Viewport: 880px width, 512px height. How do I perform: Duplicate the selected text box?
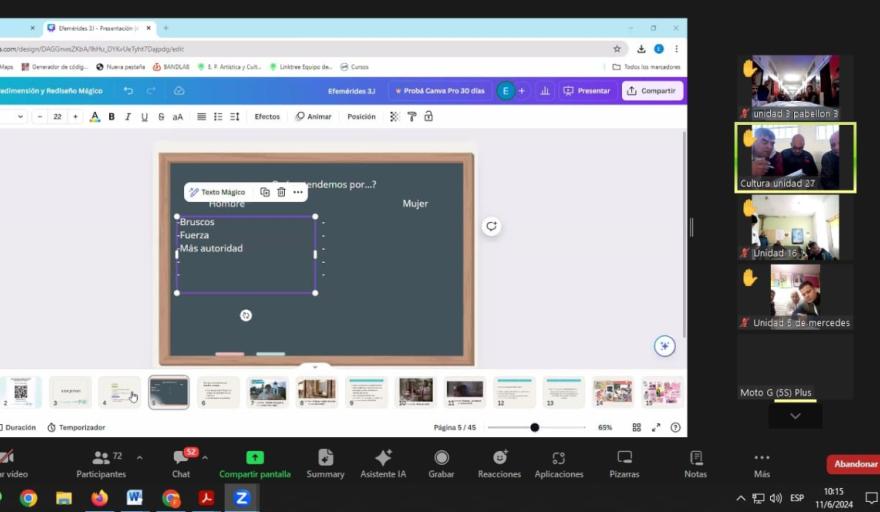coord(265,192)
